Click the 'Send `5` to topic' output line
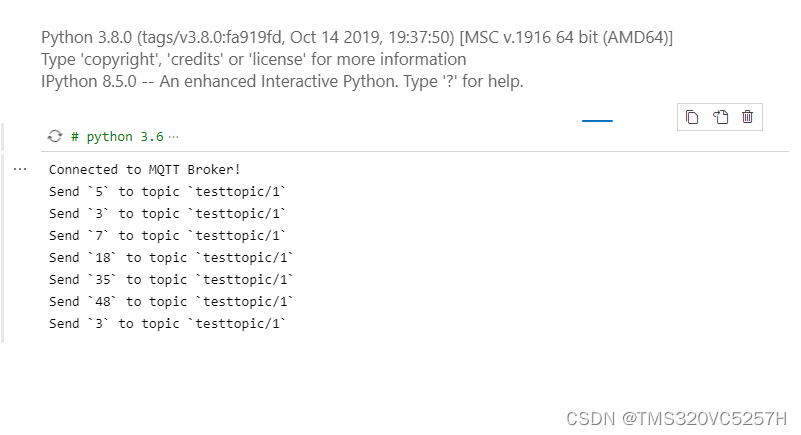The image size is (801, 435). tap(167, 192)
